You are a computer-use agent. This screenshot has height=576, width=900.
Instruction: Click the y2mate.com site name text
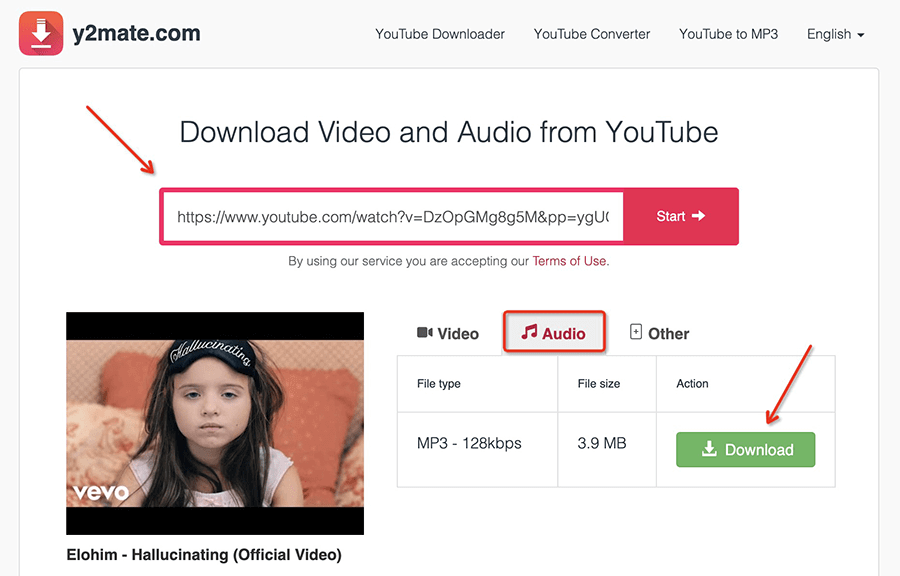[x=137, y=33]
